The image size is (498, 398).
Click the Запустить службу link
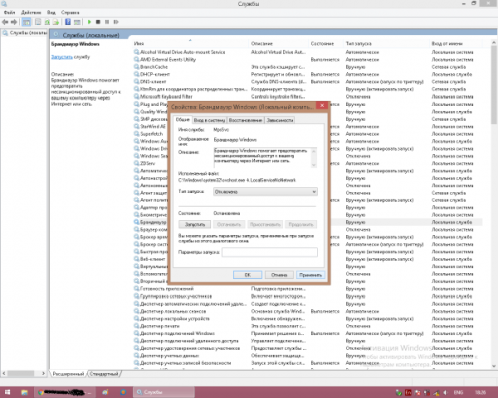(62, 57)
